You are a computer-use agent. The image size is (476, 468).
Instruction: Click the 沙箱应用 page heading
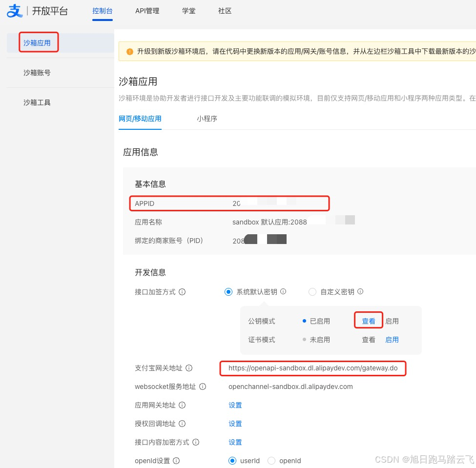point(138,81)
